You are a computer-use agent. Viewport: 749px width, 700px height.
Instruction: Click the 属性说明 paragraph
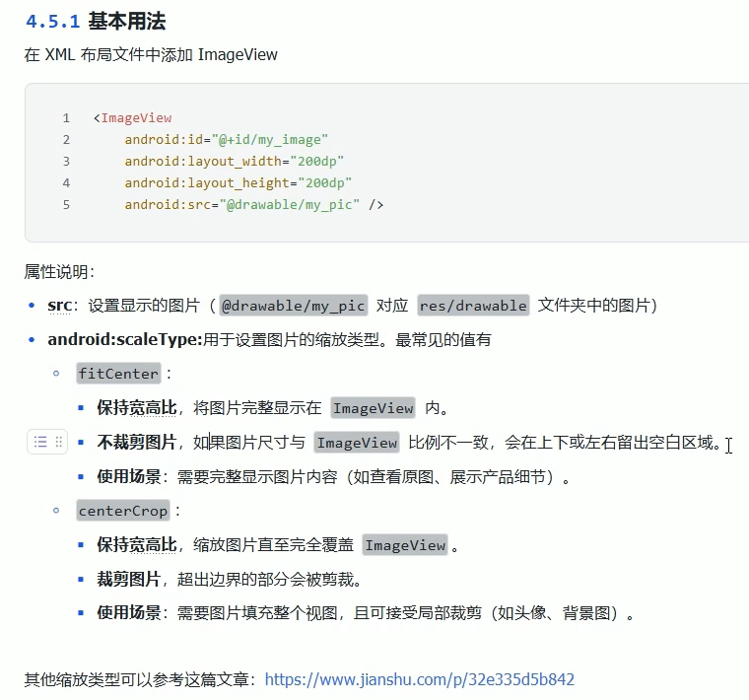click(59, 272)
